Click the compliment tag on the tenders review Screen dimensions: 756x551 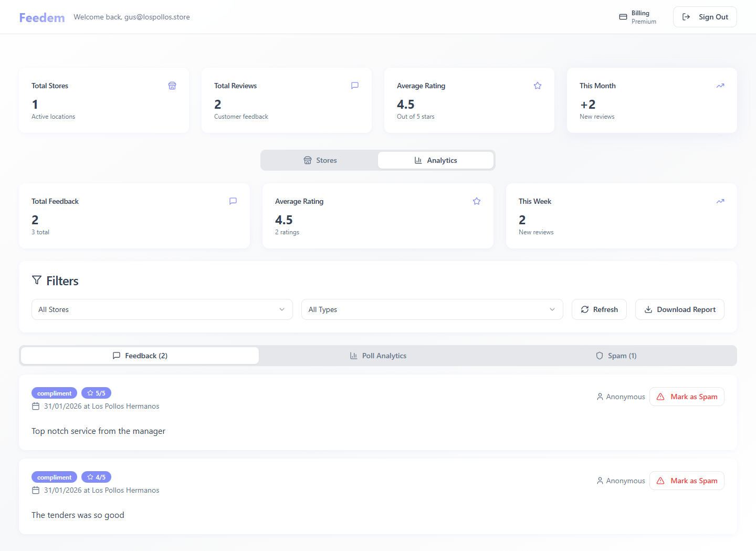pos(54,477)
